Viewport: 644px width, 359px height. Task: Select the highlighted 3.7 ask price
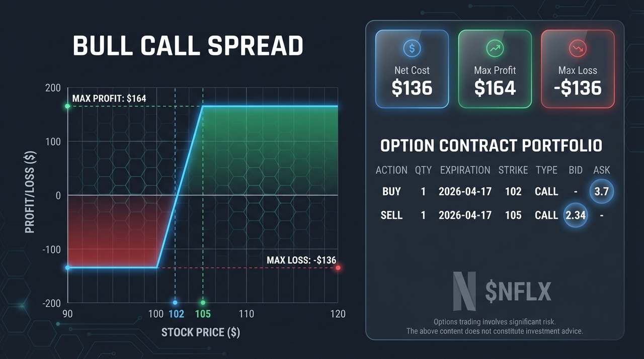601,192
